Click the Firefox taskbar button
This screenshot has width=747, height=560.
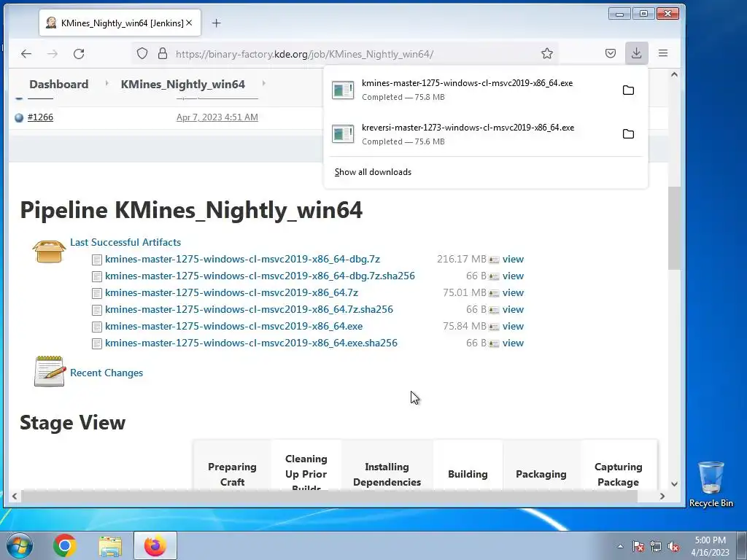[155, 545]
